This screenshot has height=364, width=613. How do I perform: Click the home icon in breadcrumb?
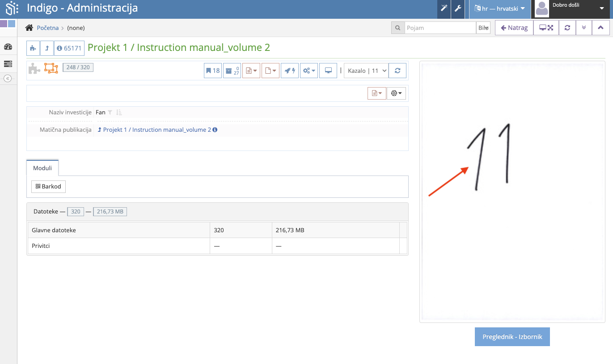tap(29, 28)
